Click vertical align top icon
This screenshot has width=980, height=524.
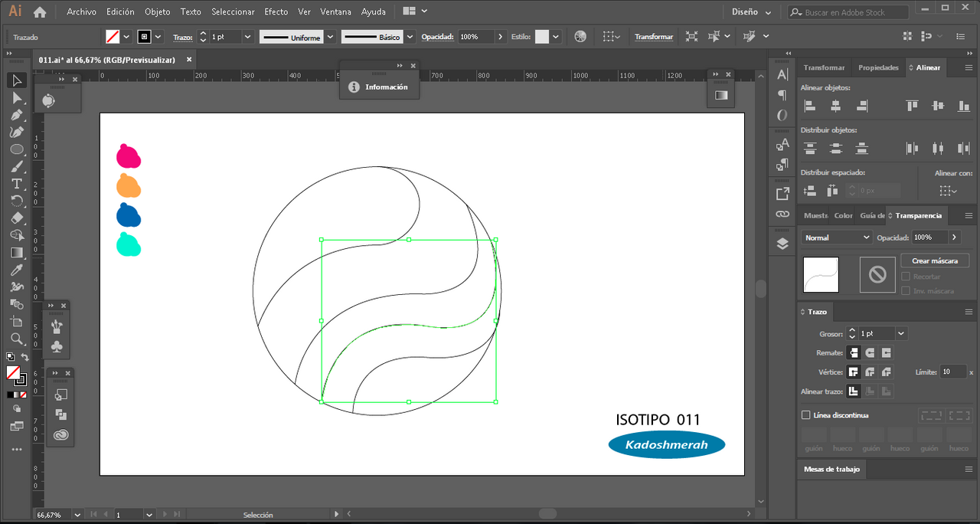[912, 106]
